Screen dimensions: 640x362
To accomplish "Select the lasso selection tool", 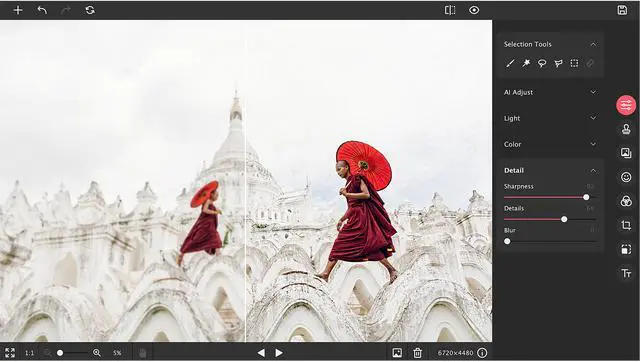I will tap(542, 63).
